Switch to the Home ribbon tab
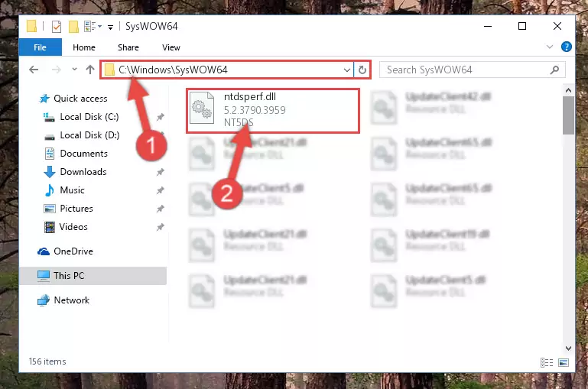The width and height of the screenshot is (588, 389). (84, 47)
